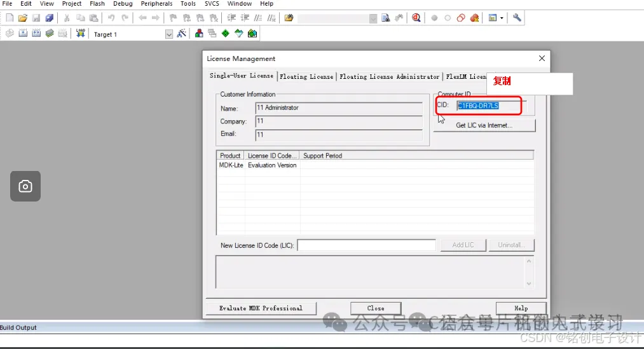The height and width of the screenshot is (349, 644).
Task: Click the Redo arrow icon
Action: [x=125, y=18]
